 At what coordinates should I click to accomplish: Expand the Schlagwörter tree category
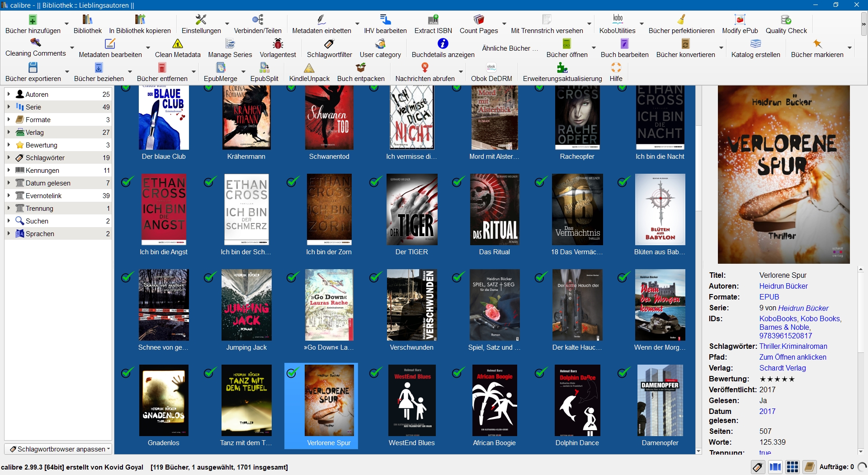pyautogui.click(x=9, y=157)
